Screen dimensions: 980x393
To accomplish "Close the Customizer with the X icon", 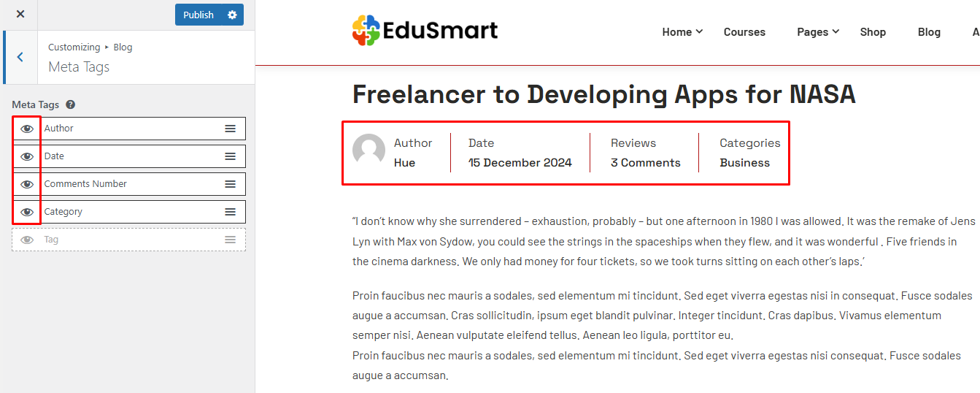I will pos(20,15).
